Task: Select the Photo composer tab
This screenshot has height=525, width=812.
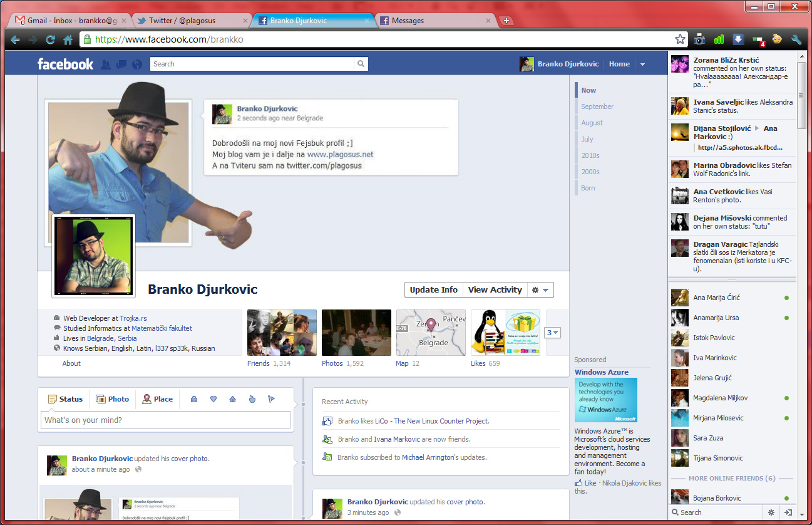Action: [112, 399]
